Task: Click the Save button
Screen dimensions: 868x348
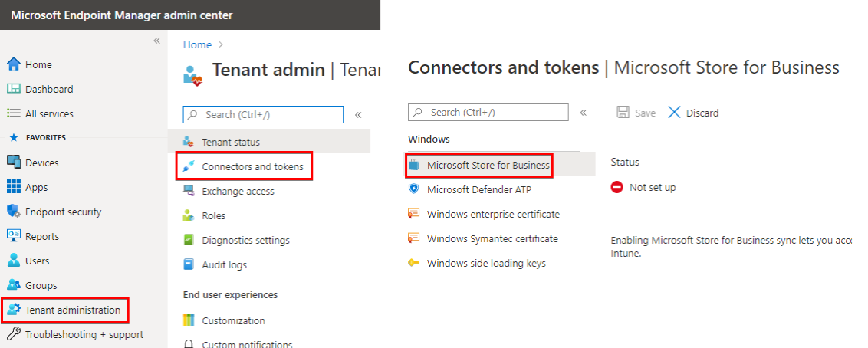Action: click(x=636, y=113)
